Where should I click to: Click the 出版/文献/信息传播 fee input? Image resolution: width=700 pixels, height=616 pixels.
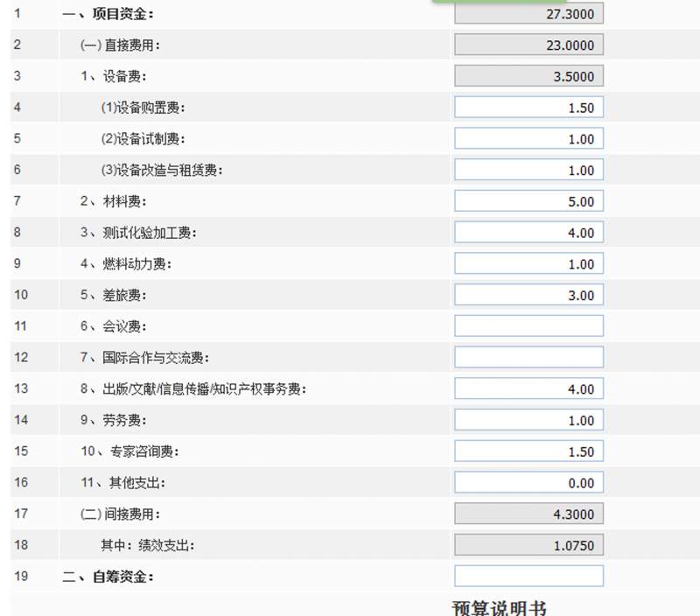[x=529, y=388]
